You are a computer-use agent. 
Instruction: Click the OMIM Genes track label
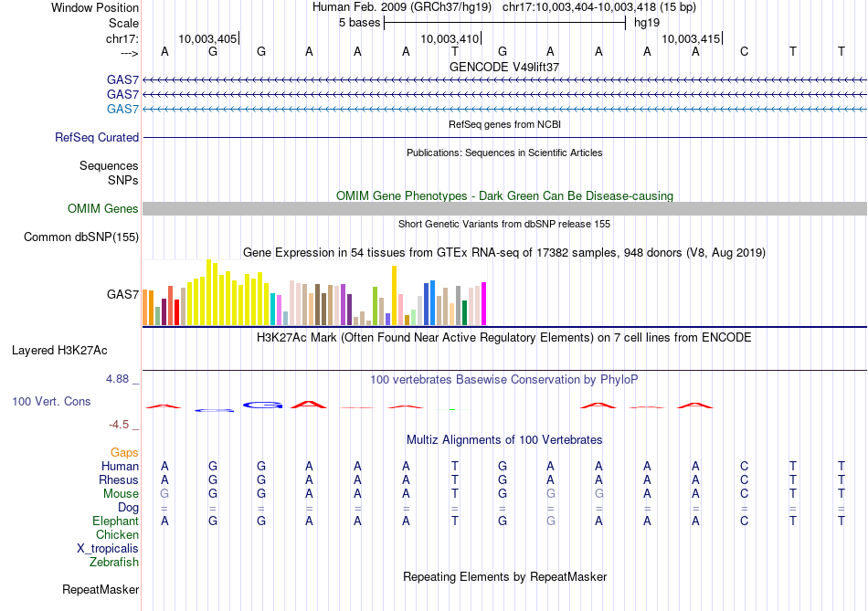pos(103,208)
